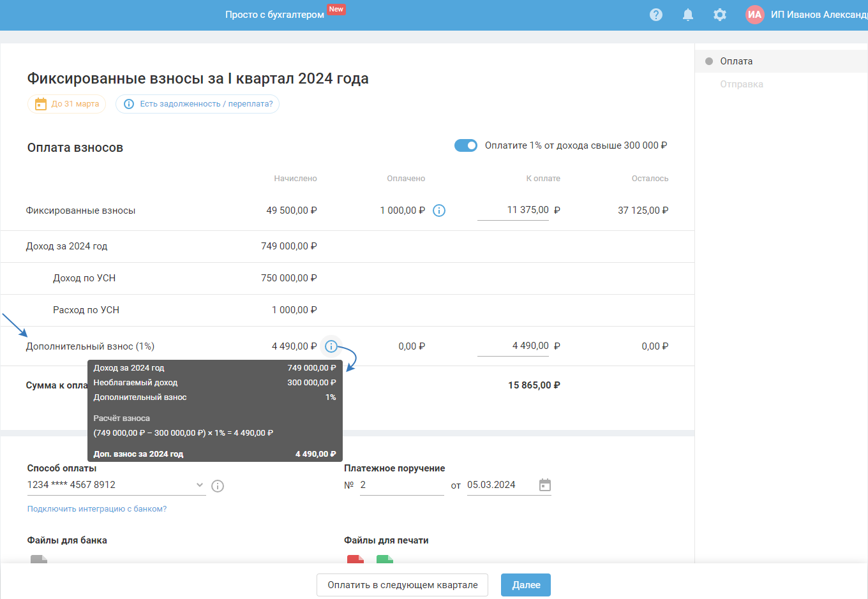Click the total 15 865,00 ₽ value
The image size is (868, 599).
(x=534, y=385)
